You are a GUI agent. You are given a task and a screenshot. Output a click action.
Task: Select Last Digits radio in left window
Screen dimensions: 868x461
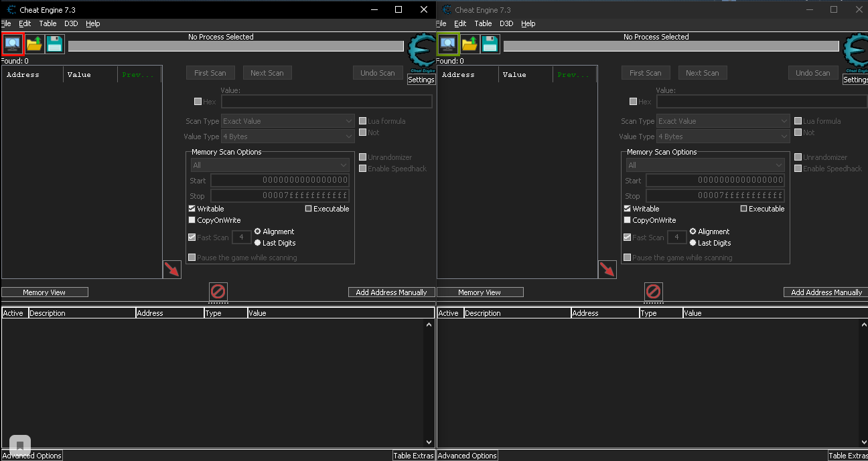(258, 243)
